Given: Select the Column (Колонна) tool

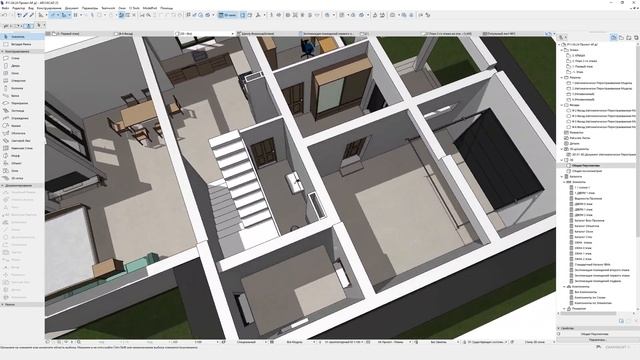Looking at the screenshot, I should pos(22,88).
